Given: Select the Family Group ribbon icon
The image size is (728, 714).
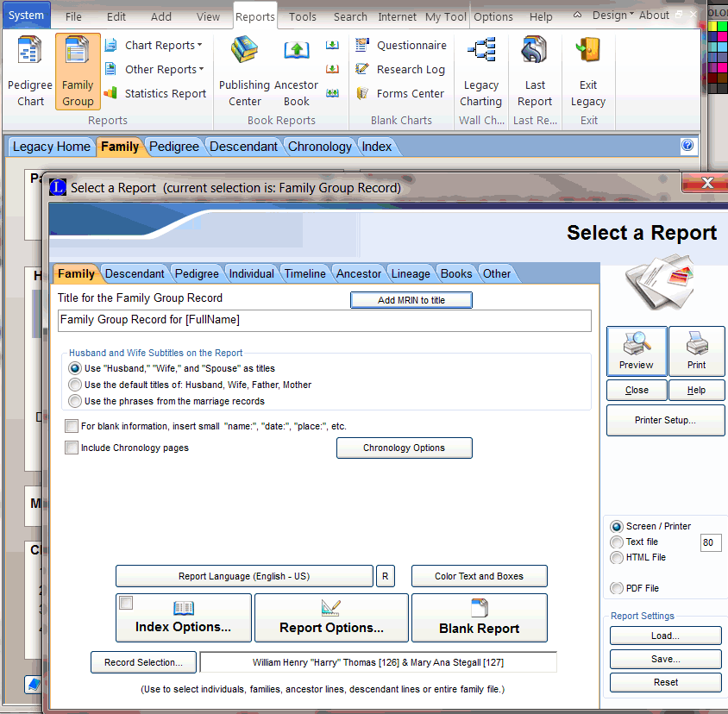Looking at the screenshot, I should tap(78, 71).
